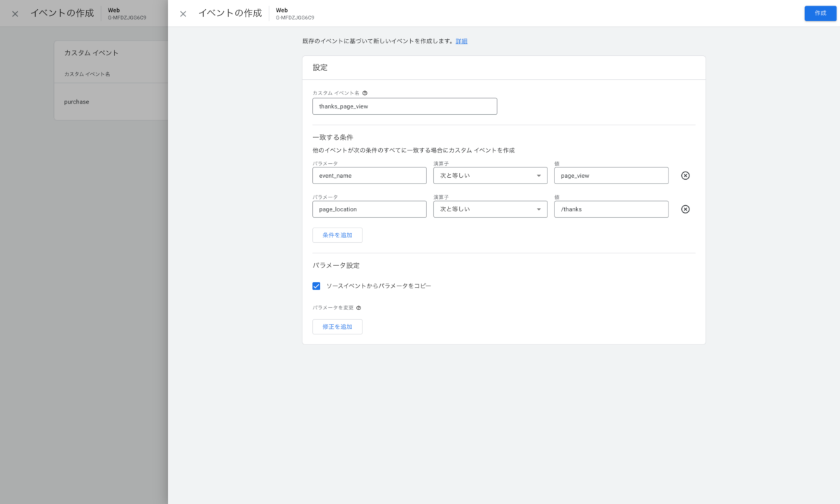Click the page_location parameter field
840x504 pixels.
pyautogui.click(x=369, y=209)
